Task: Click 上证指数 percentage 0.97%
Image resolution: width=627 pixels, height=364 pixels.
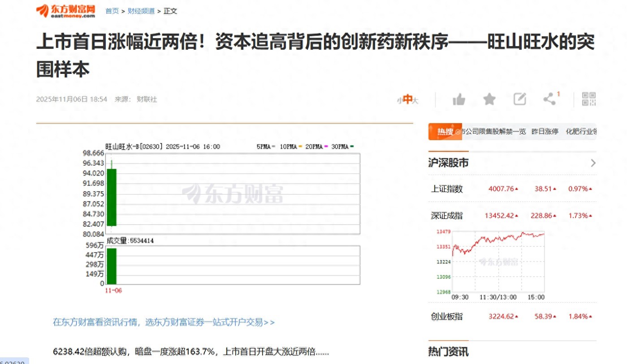Action: [578, 189]
